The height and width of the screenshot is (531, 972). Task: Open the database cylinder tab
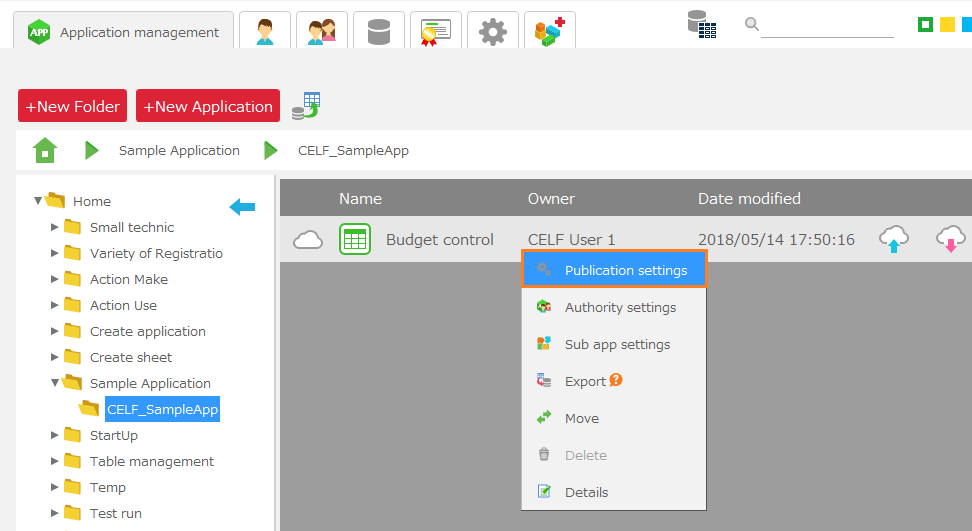(379, 31)
